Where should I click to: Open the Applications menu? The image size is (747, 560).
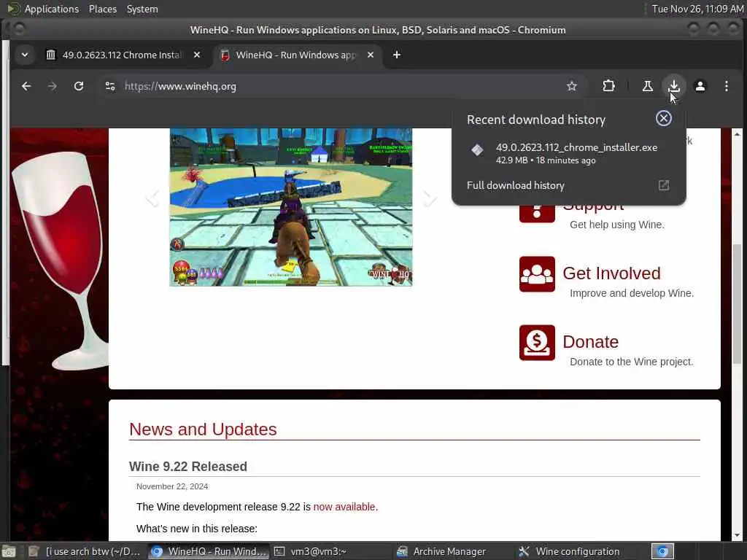tap(52, 9)
